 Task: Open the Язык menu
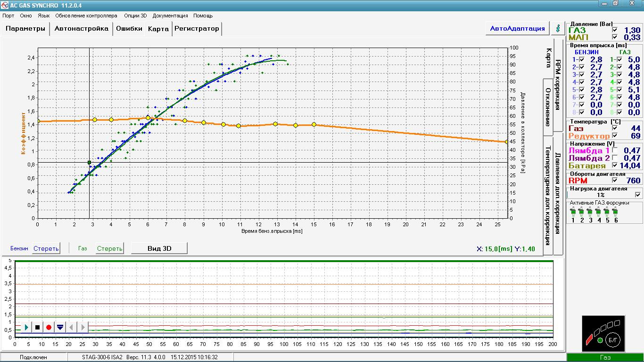[x=43, y=16]
